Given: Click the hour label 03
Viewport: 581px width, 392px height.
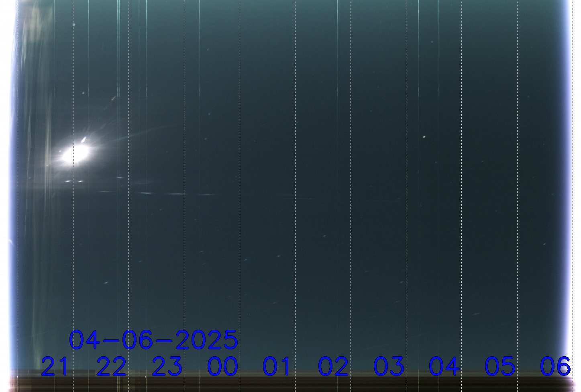Looking at the screenshot, I should [389, 366].
